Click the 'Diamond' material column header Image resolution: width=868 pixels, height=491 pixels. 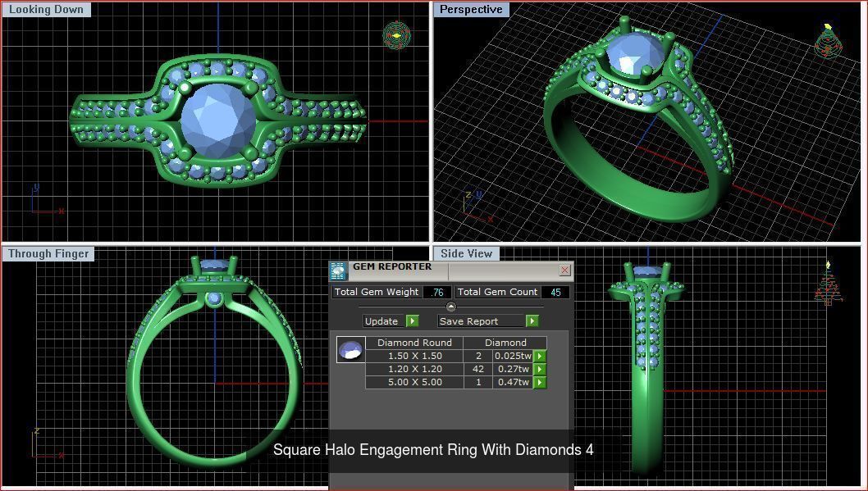point(505,343)
